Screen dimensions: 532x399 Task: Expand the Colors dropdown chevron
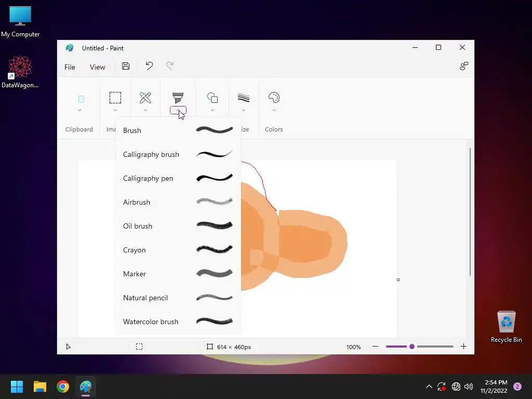(x=274, y=110)
